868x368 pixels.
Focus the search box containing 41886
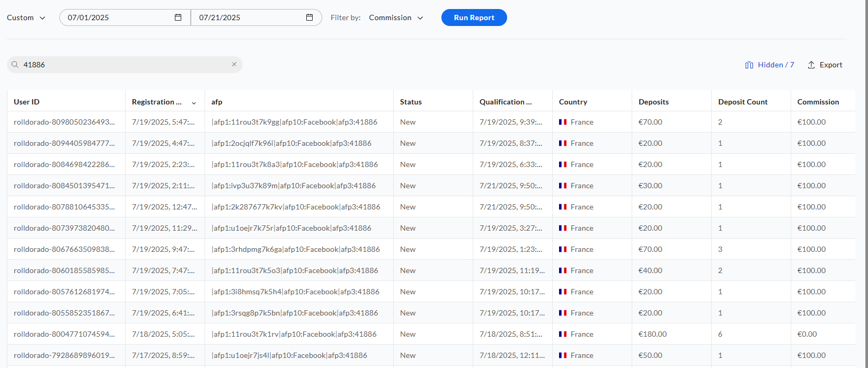point(125,65)
